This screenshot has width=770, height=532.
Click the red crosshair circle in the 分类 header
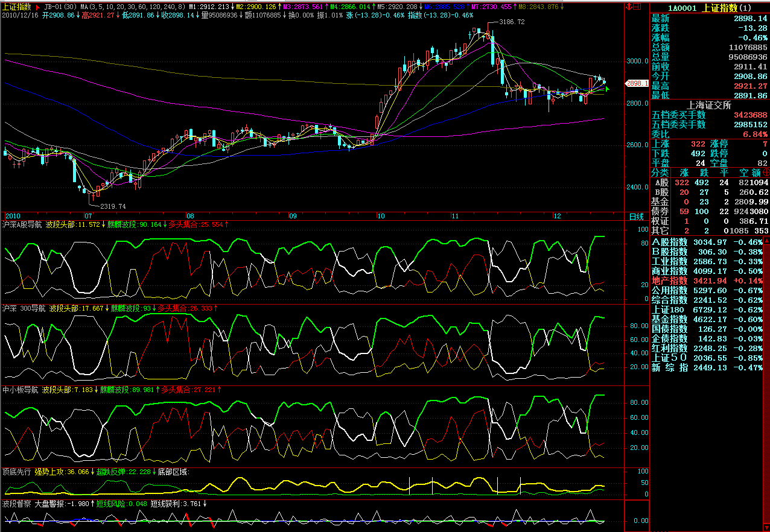pos(766,173)
